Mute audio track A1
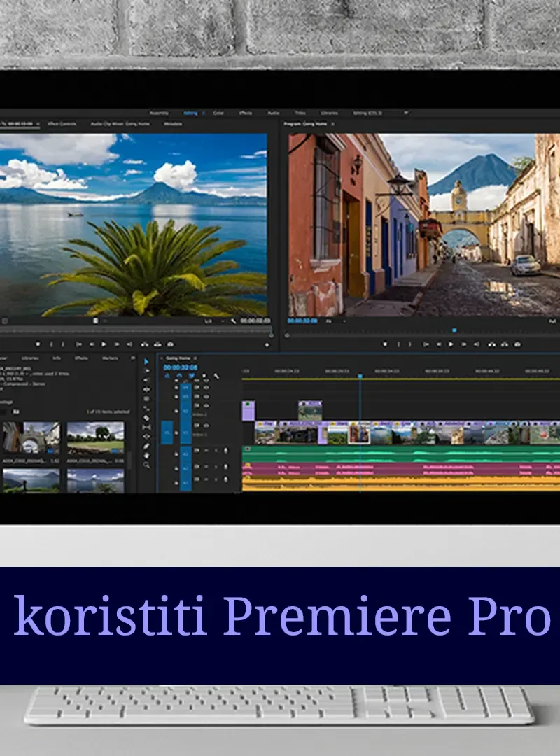This screenshot has width=560, height=756. point(206,450)
